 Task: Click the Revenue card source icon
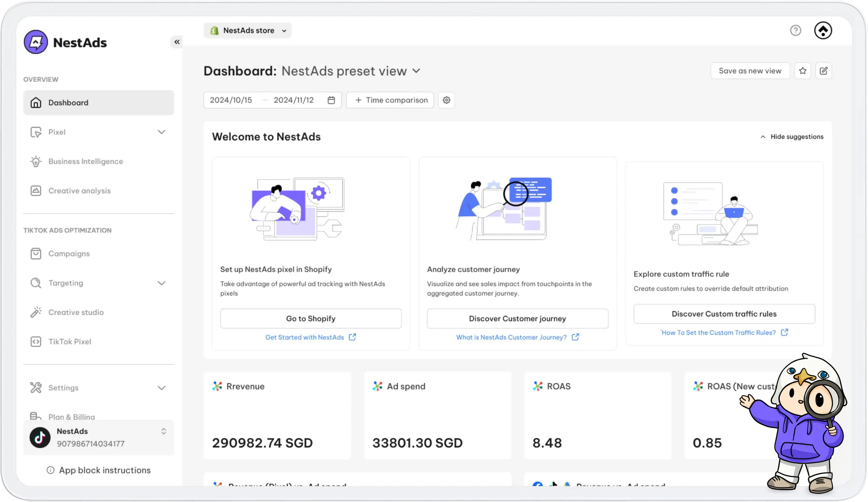(x=217, y=386)
